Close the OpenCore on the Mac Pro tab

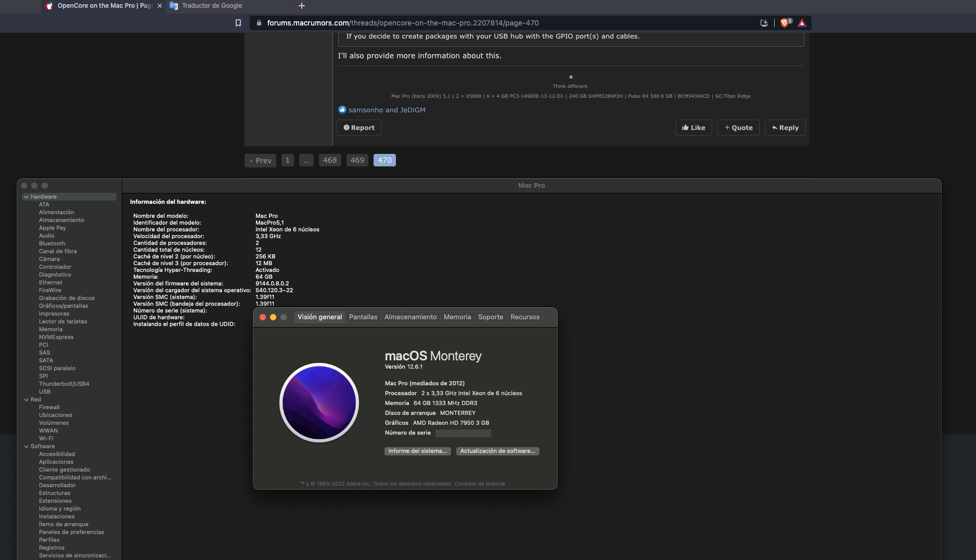point(159,6)
